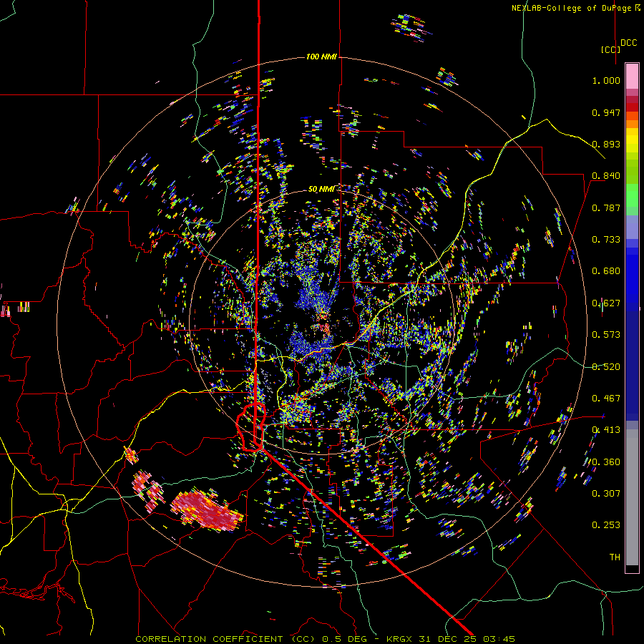Image resolution: width=644 pixels, height=644 pixels.
Task: Click the 1.000 scale value
Action: click(606, 80)
